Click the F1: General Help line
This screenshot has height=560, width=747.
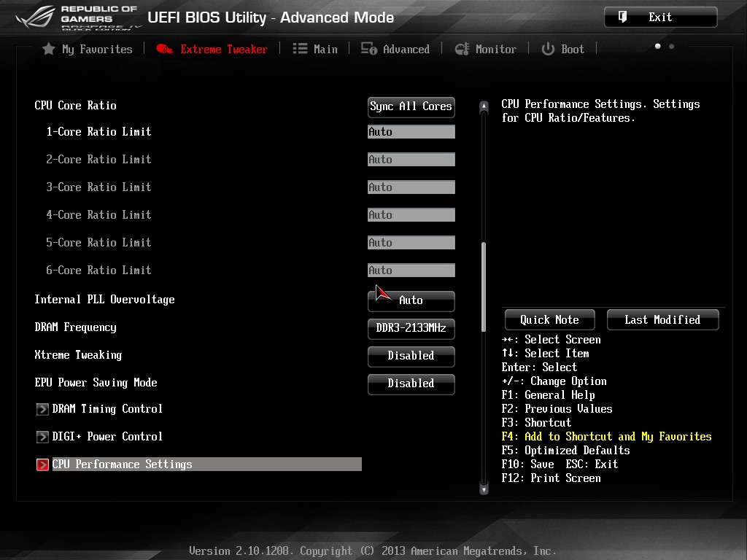click(549, 395)
